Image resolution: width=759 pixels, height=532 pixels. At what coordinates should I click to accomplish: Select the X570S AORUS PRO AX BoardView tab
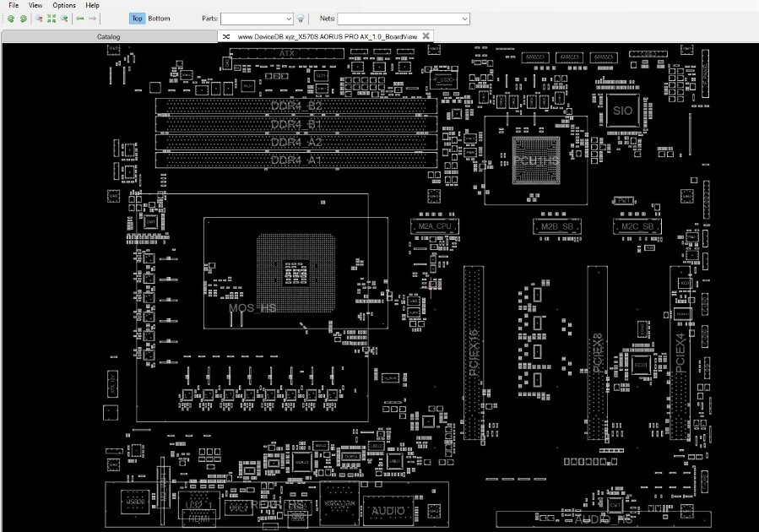coord(328,36)
